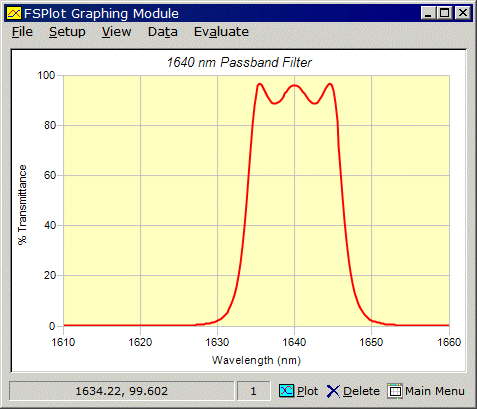Minimize the FSPlot window
Screen dimensions: 477x409
click(x=428, y=13)
